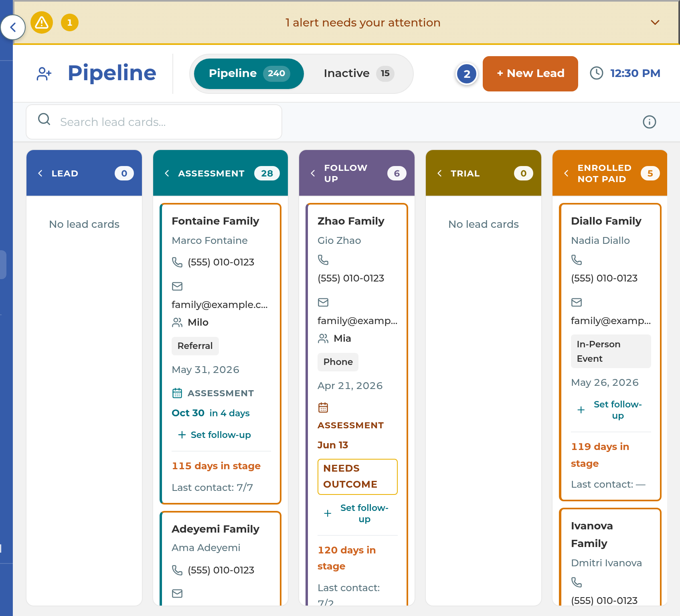Click Fontaine's ASSESSMENT calendar icon

(177, 393)
